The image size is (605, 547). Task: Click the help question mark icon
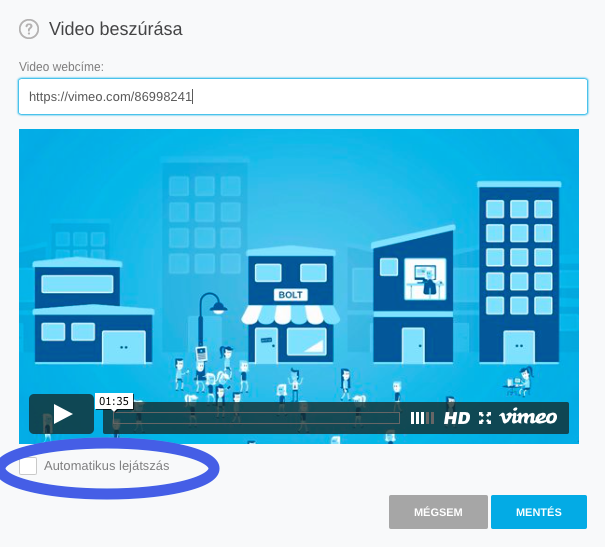click(x=29, y=29)
